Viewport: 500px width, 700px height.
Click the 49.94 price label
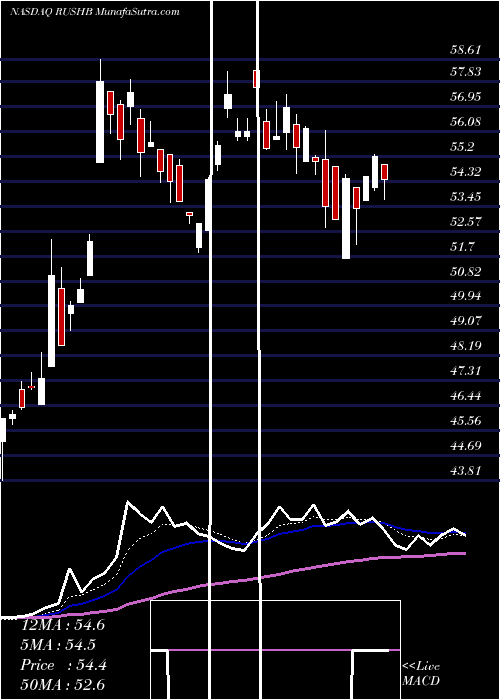(x=465, y=296)
